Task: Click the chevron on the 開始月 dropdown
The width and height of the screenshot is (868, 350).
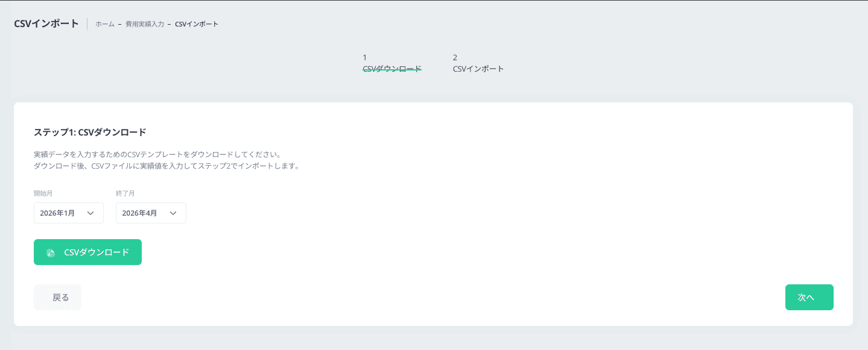Action: tap(91, 213)
